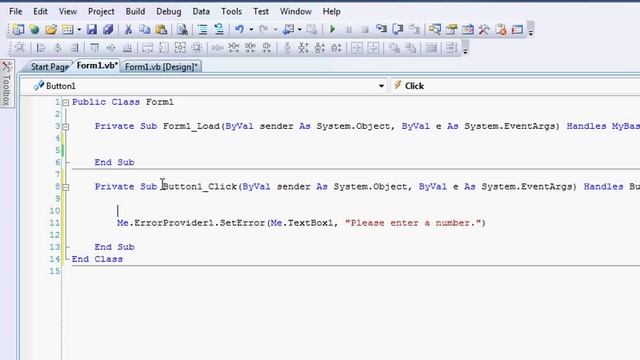Image resolution: width=640 pixels, height=360 pixels.
Task: Expand the collapsed Toolbox side panel
Action: pyautogui.click(x=7, y=84)
